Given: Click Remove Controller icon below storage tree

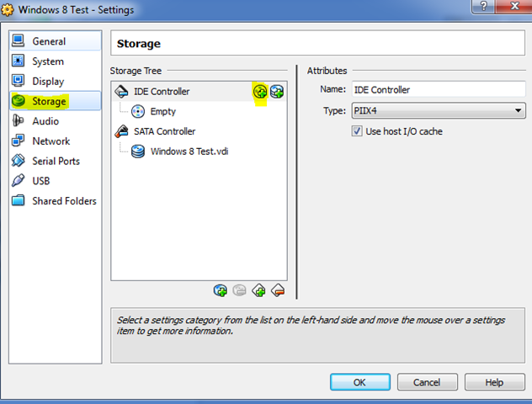Looking at the screenshot, I should click(278, 290).
